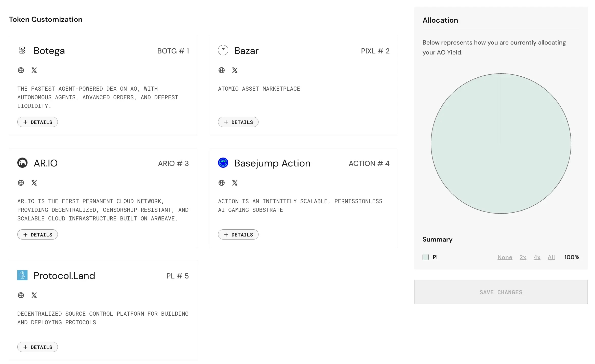Screen dimensions: 595x364
Task: Expand details for Protocol.Land
Action: (37, 347)
